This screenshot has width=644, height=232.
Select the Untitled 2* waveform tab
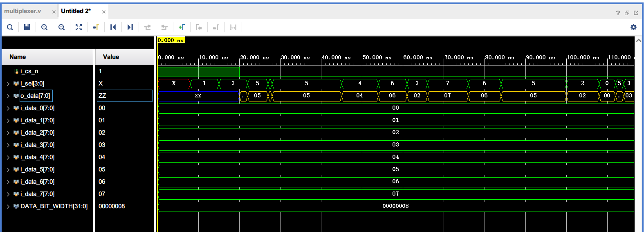click(x=76, y=11)
